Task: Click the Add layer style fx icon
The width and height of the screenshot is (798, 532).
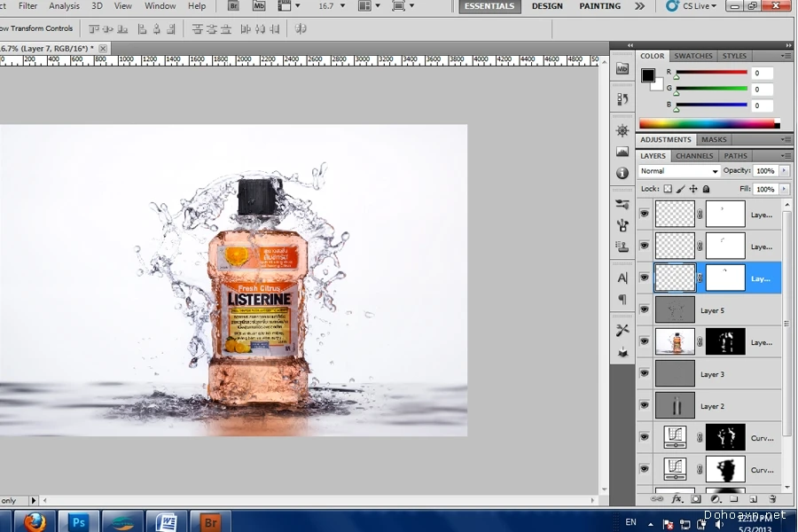Action: [x=676, y=500]
